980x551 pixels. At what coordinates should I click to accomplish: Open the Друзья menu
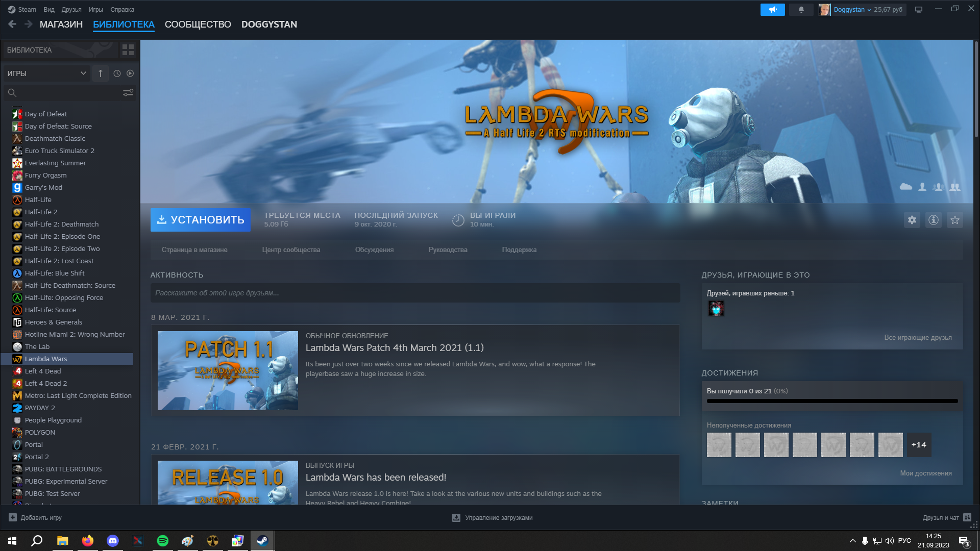point(71,9)
